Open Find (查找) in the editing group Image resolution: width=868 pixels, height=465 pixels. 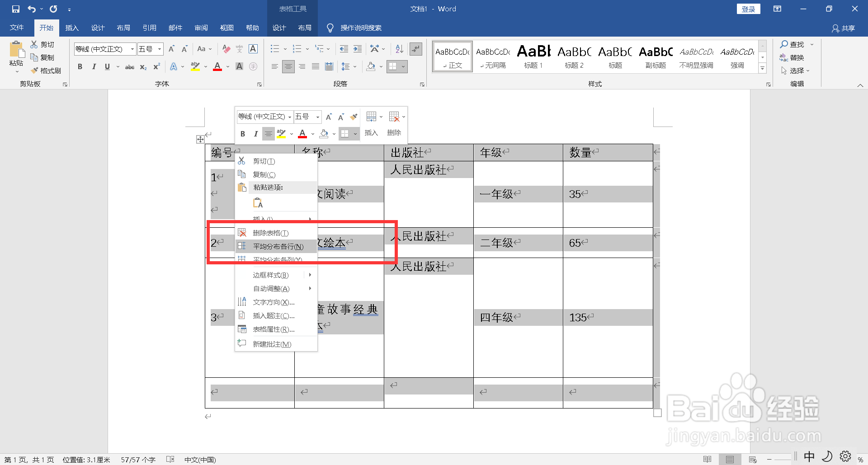[x=795, y=44]
